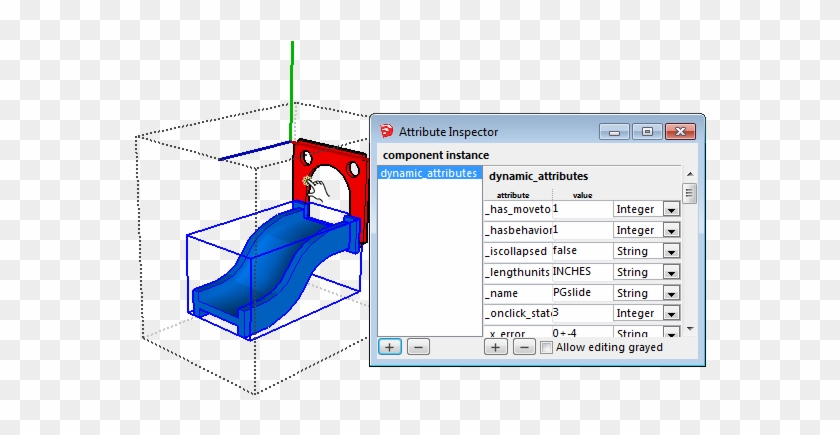Click the attribute list scrollbar thumb
The width and height of the screenshot is (840, 435).
click(690, 193)
